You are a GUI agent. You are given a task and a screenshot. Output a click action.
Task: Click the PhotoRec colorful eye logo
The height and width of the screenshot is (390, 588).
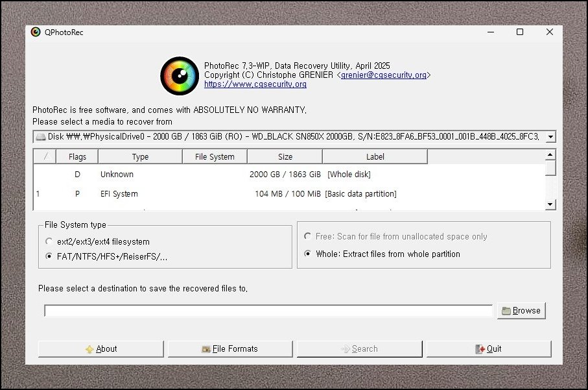click(180, 76)
